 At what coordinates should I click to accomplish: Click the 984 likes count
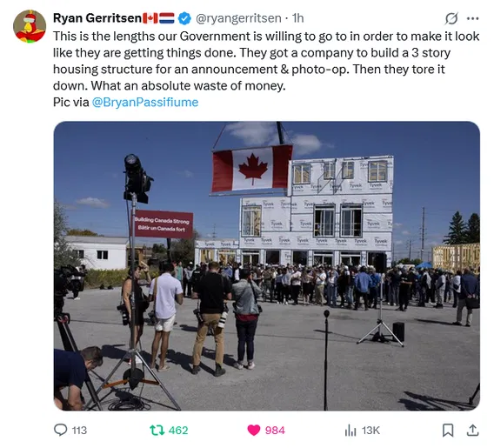275,430
